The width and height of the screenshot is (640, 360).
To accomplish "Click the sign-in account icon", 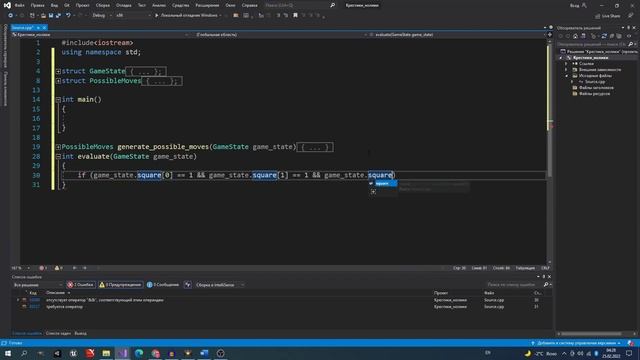I will (x=584, y=5).
